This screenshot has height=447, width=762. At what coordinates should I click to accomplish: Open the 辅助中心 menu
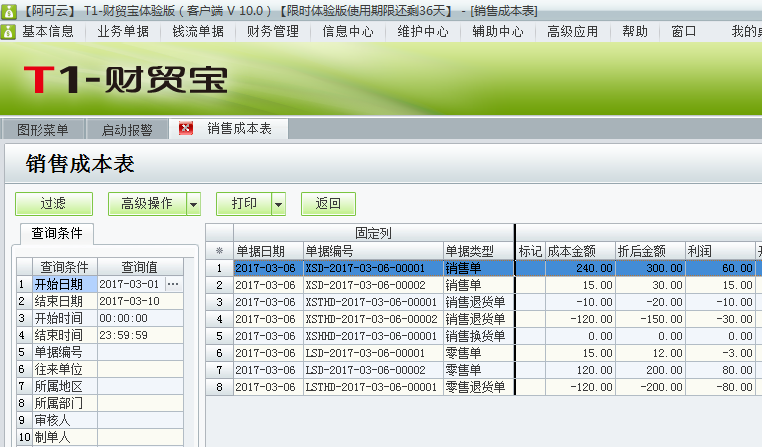[x=498, y=32]
